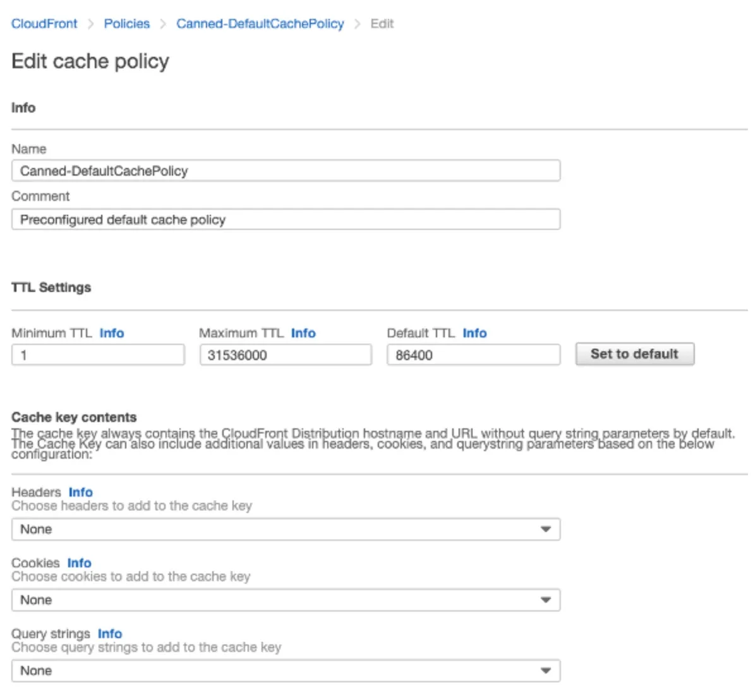Click the Edit cache policy heading
The image size is (753, 700).
(90, 61)
